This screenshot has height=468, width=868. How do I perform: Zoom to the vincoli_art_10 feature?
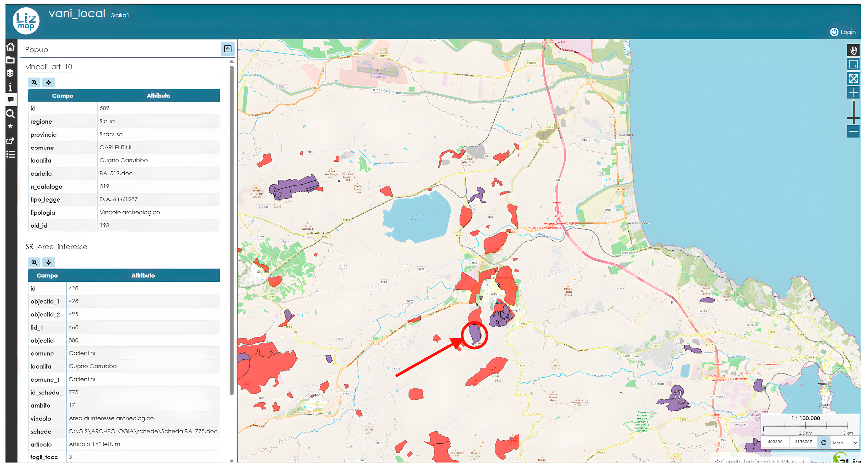[x=34, y=82]
